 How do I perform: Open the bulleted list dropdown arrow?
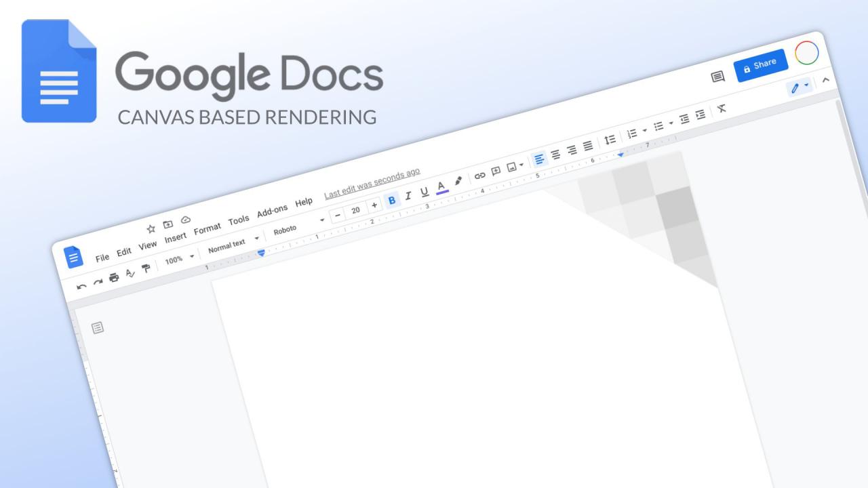click(670, 123)
